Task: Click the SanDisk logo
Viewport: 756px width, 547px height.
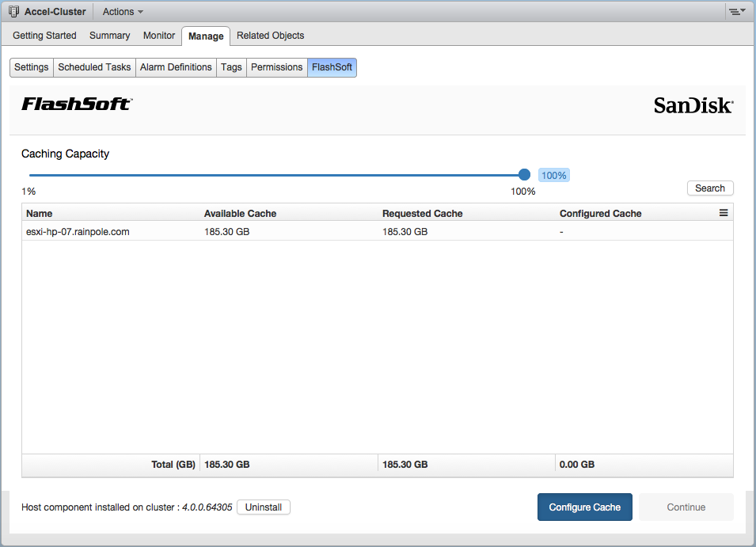Action: [x=693, y=105]
